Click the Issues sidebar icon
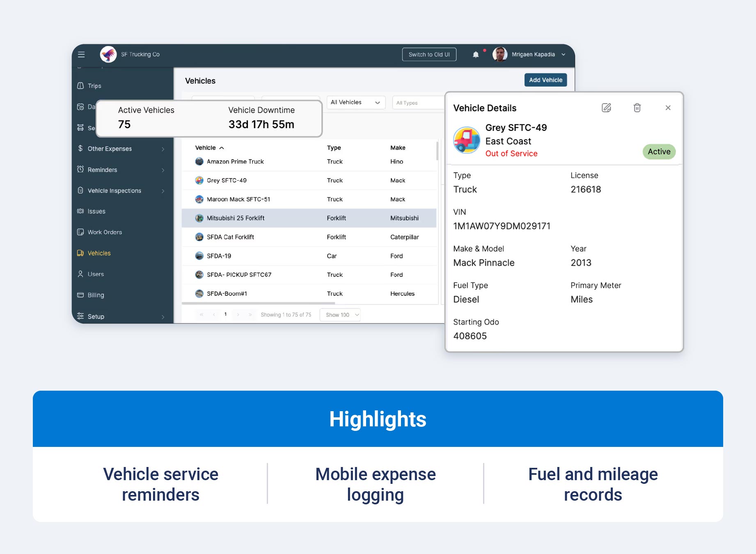The image size is (756, 554). click(80, 211)
